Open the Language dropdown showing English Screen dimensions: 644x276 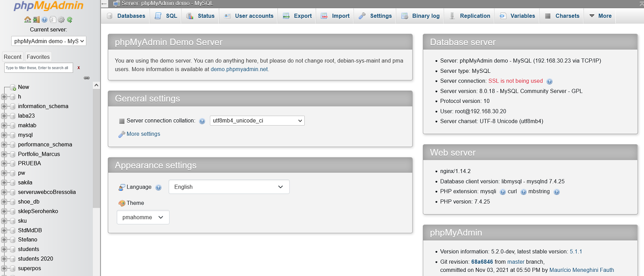click(229, 187)
